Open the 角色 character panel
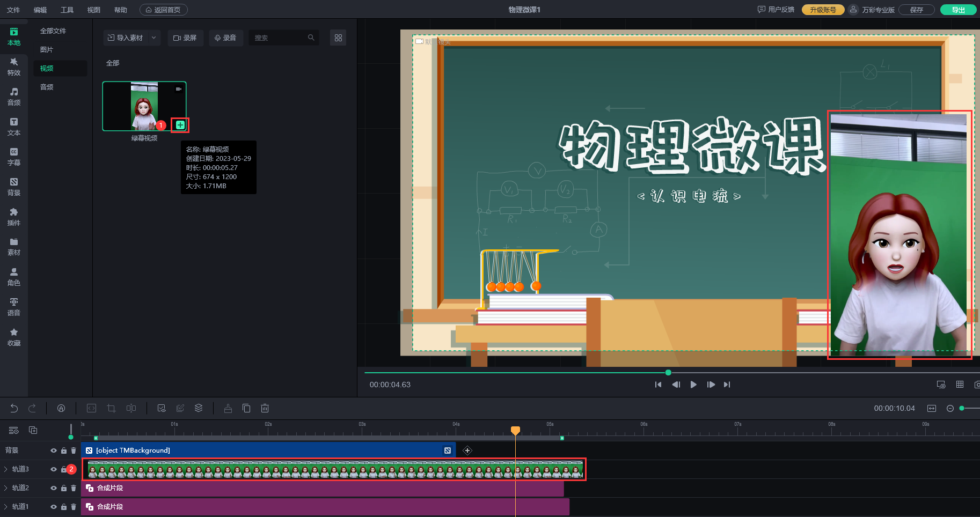This screenshot has width=980, height=517. (14, 277)
